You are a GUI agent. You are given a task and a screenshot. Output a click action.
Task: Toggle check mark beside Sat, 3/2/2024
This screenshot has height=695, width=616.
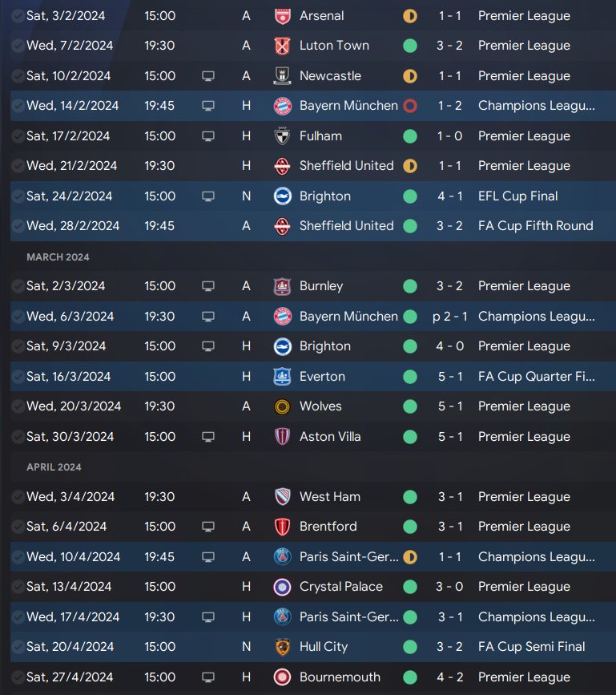18,16
